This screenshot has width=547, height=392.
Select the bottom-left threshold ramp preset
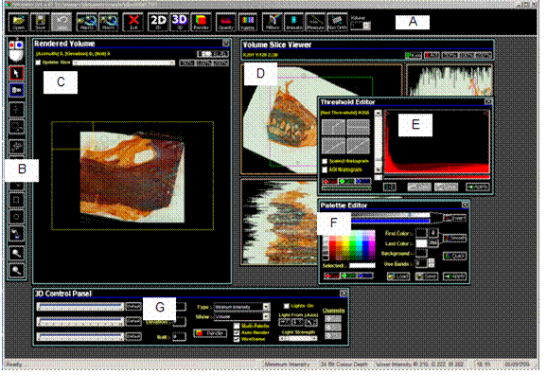pyautogui.click(x=333, y=146)
